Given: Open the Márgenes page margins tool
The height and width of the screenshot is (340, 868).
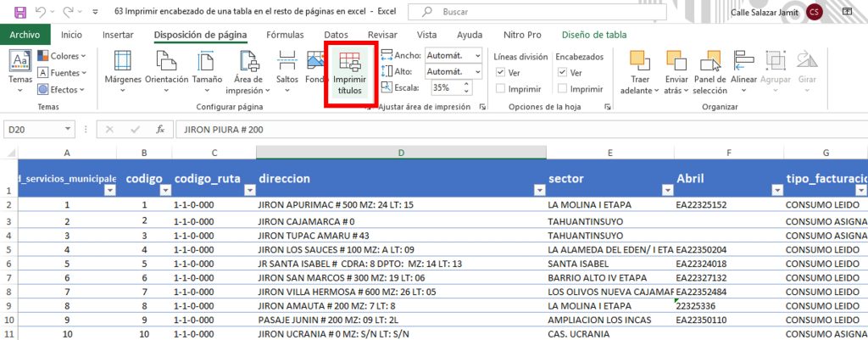Looking at the screenshot, I should tap(122, 72).
